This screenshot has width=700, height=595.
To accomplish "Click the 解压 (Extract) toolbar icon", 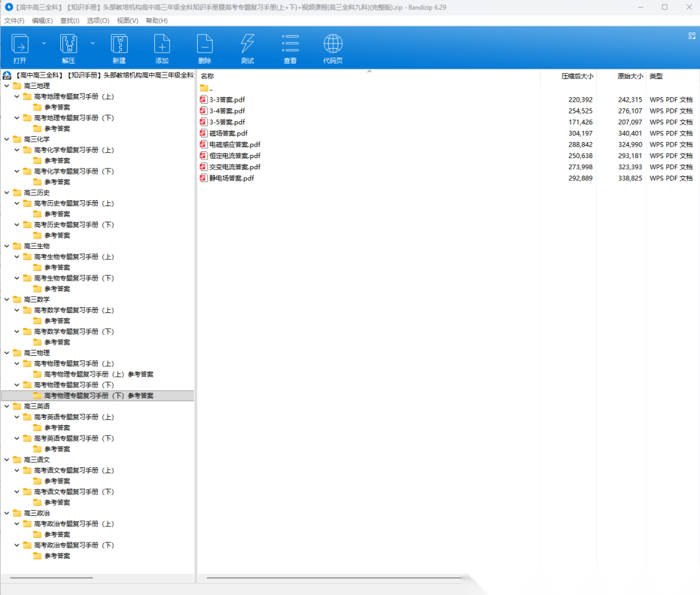I will [69, 45].
